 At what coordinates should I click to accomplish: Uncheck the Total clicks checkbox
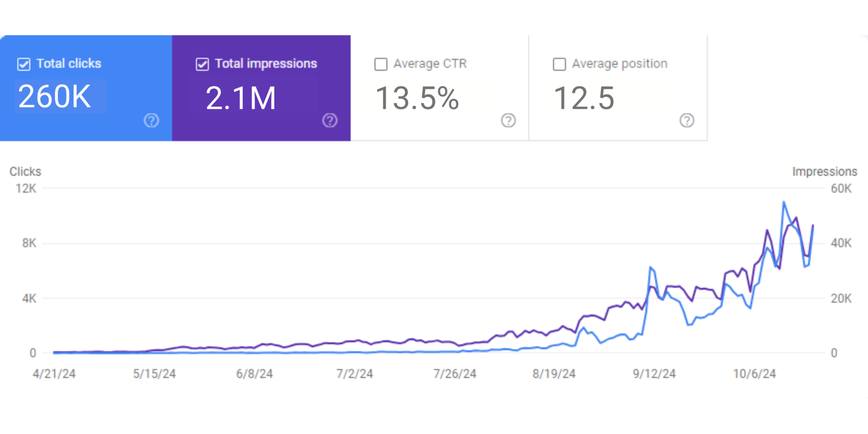point(24,64)
